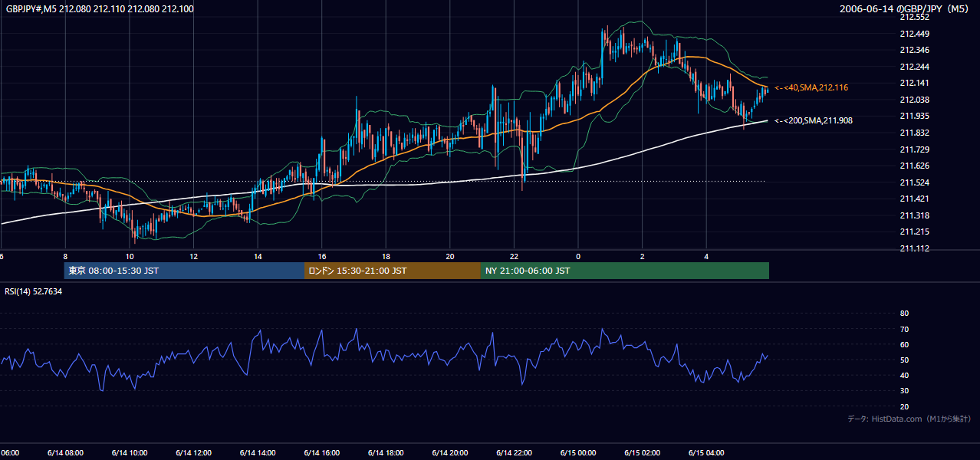The width and height of the screenshot is (980, 460).
Task: Click RSI scale value 20 in the RSI panel
Action: pos(904,406)
